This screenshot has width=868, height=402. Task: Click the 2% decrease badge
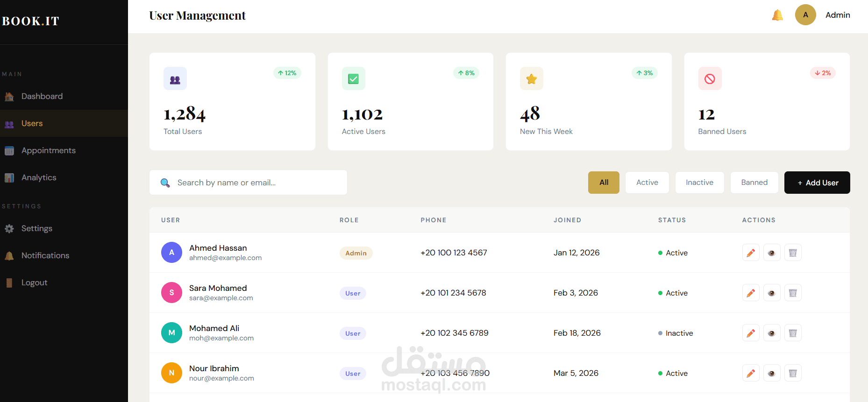click(823, 73)
